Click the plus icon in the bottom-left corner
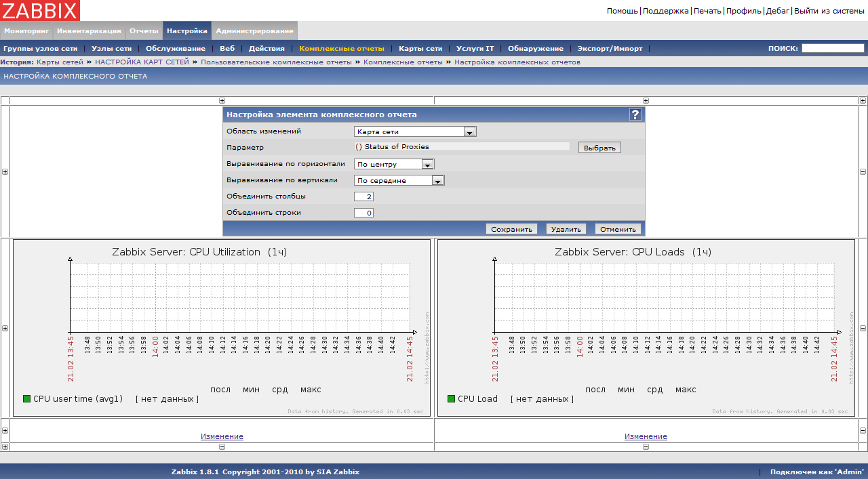Viewport: 868px width, 479px height. tap(5, 446)
